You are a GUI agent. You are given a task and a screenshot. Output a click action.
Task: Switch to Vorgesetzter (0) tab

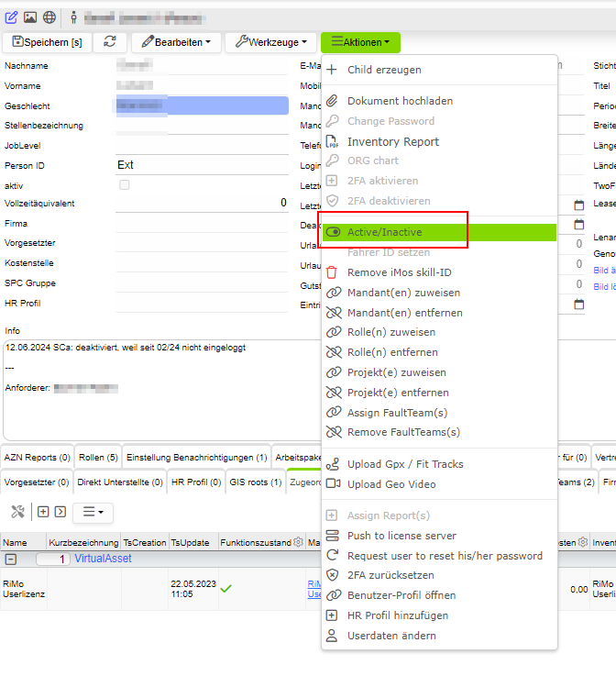(x=37, y=482)
